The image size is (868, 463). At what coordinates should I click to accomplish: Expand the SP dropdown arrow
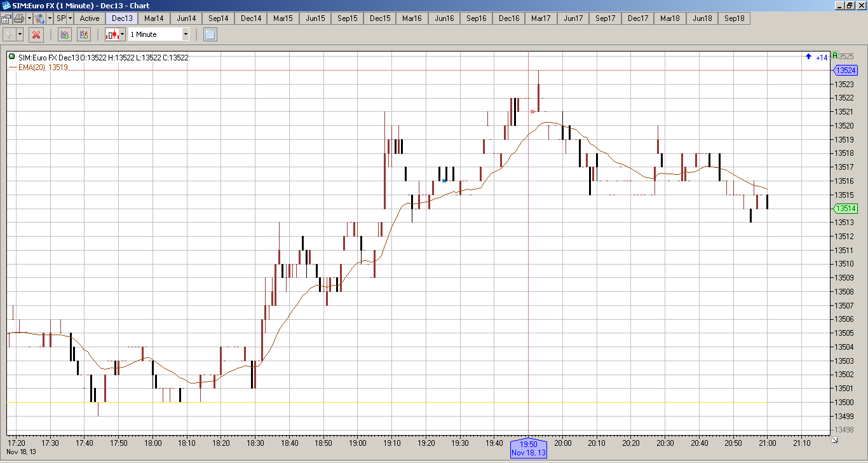coord(70,18)
